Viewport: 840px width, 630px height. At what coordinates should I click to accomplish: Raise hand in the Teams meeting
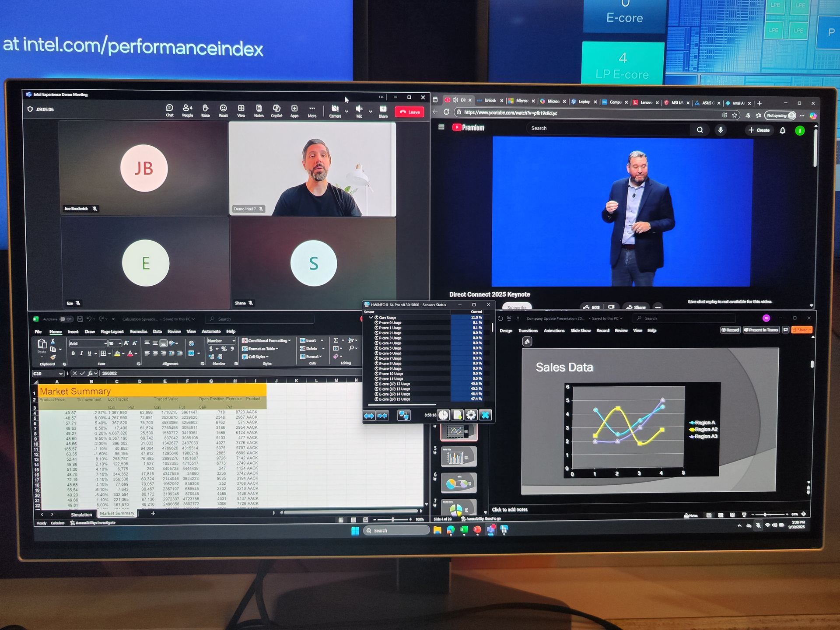point(206,110)
